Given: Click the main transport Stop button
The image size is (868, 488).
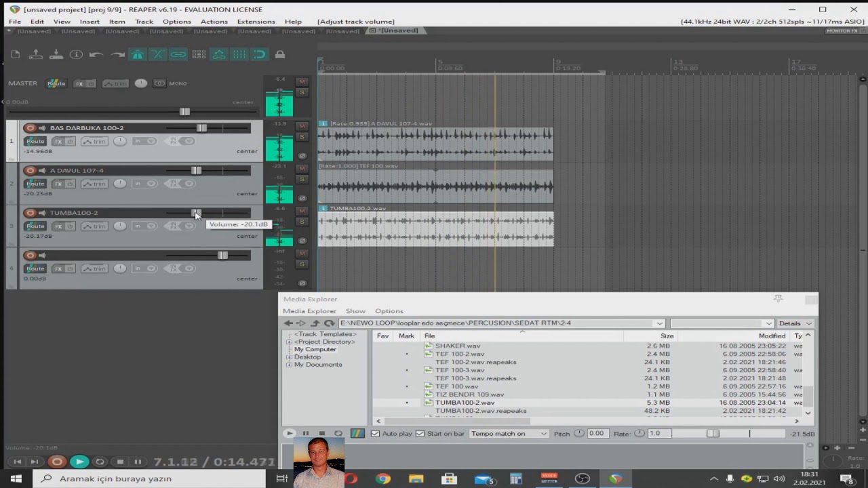Looking at the screenshot, I should tap(120, 462).
